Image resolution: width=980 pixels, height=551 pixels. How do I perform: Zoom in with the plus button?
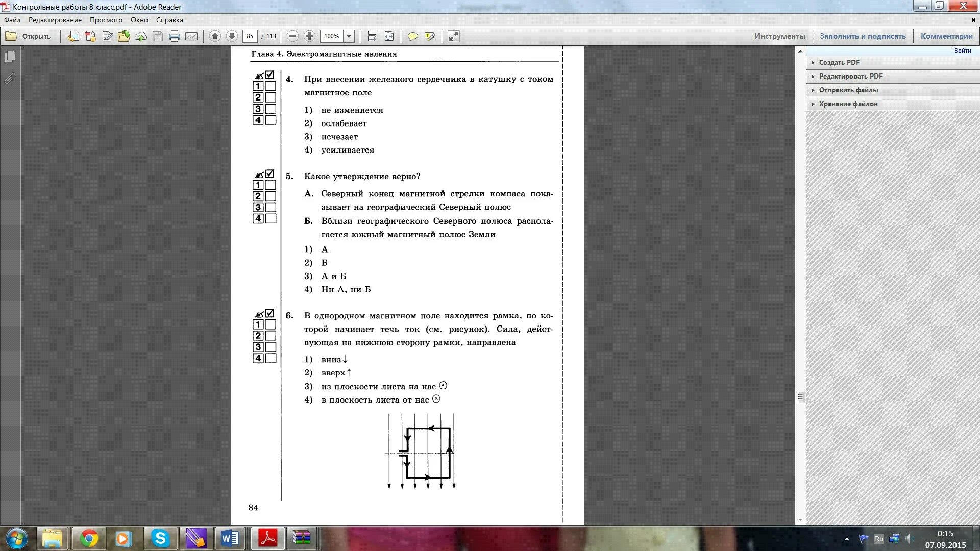(309, 36)
